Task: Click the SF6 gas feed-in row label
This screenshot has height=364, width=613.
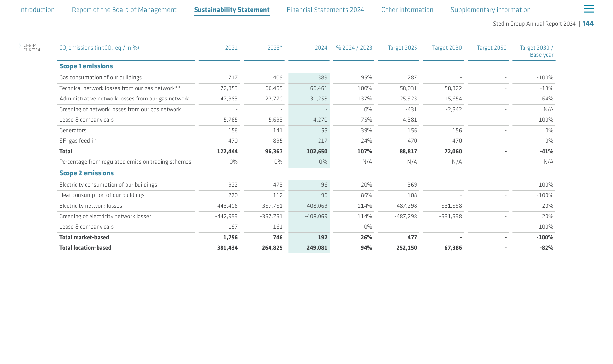Action: 78,141
